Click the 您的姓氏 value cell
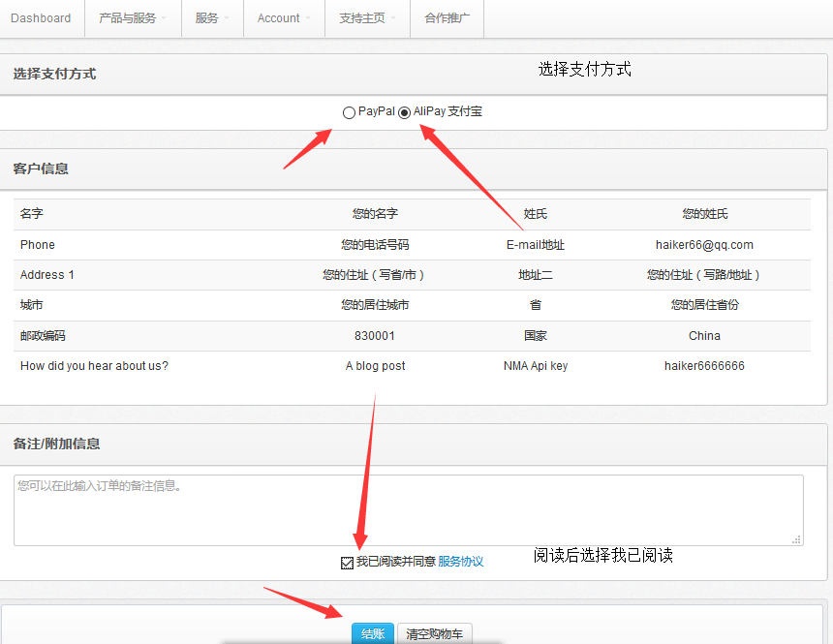Viewport: 833px width, 644px height. [704, 214]
